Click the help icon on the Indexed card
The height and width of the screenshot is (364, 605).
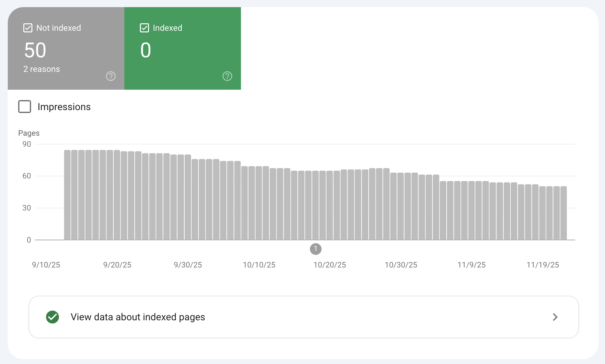pyautogui.click(x=227, y=76)
